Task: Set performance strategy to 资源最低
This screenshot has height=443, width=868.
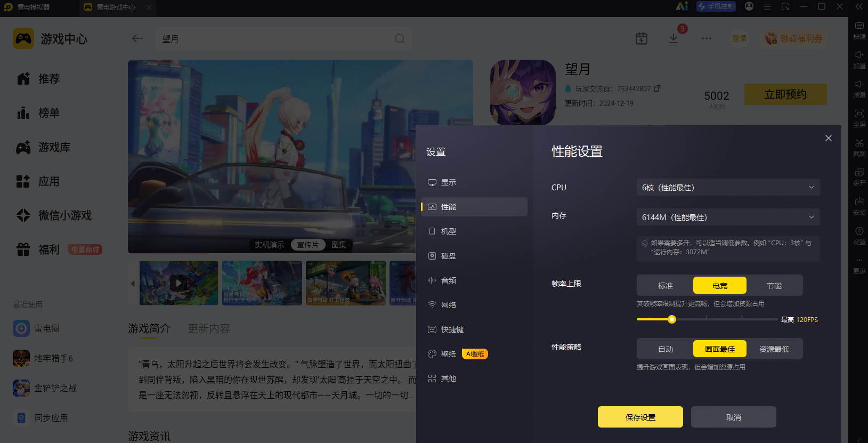Action: point(774,349)
